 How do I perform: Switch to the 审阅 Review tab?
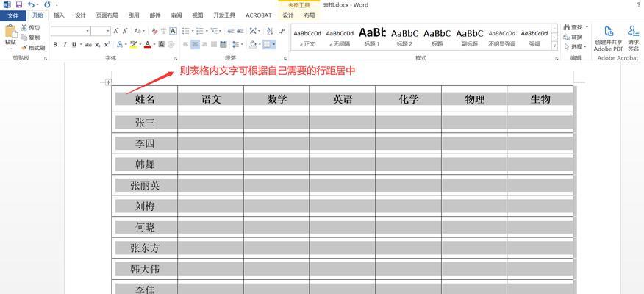point(176,15)
